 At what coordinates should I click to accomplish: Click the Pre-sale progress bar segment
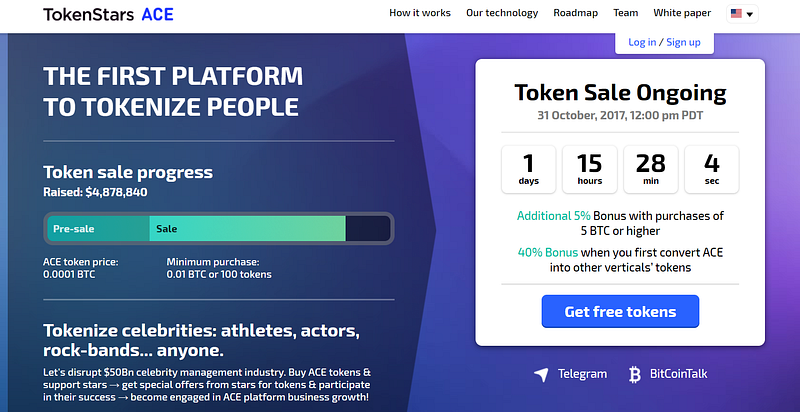pyautogui.click(x=98, y=228)
